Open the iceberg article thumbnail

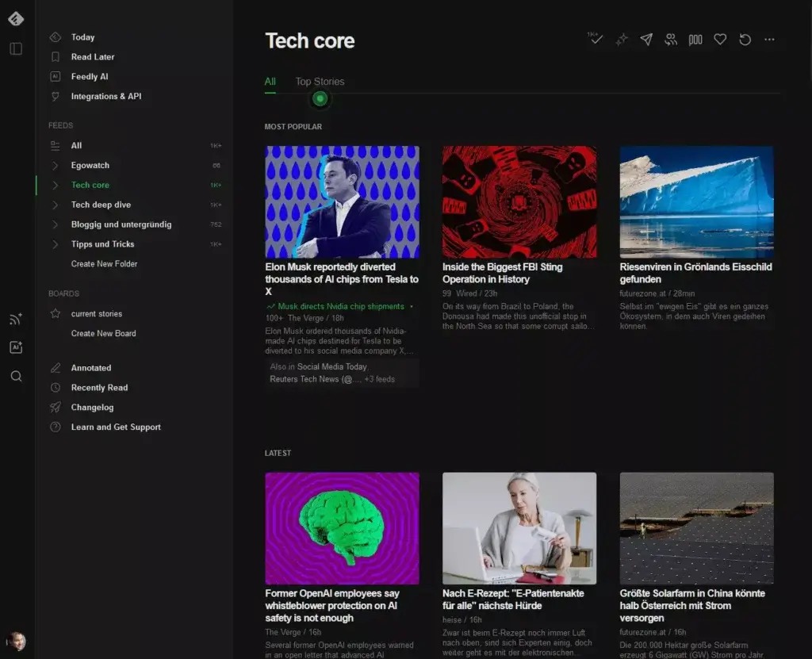tap(696, 201)
